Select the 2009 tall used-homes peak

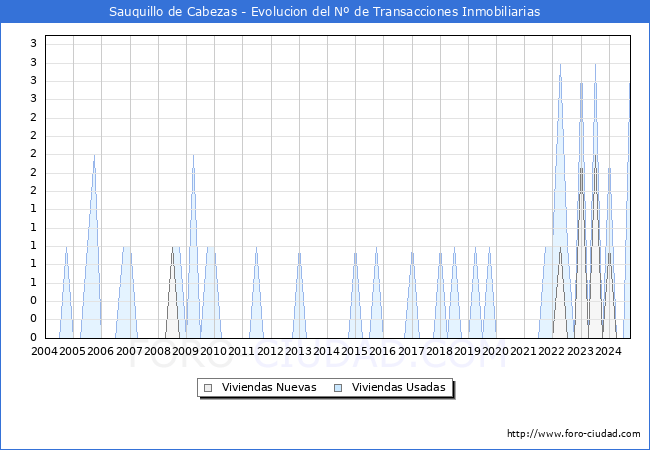coord(193,246)
